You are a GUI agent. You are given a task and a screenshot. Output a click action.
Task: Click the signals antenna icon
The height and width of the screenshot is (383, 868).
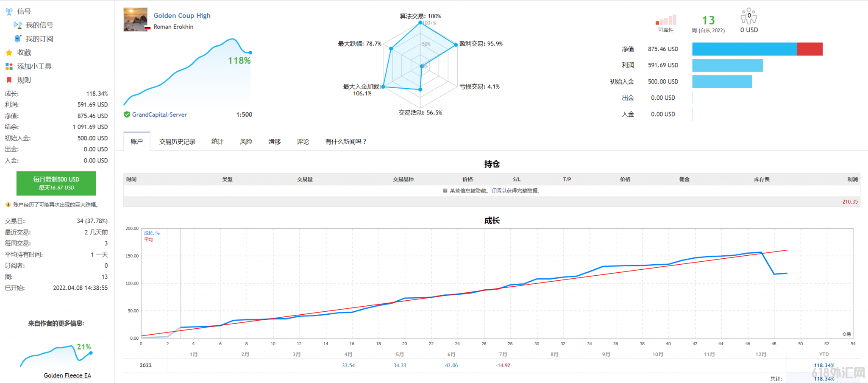[x=9, y=11]
